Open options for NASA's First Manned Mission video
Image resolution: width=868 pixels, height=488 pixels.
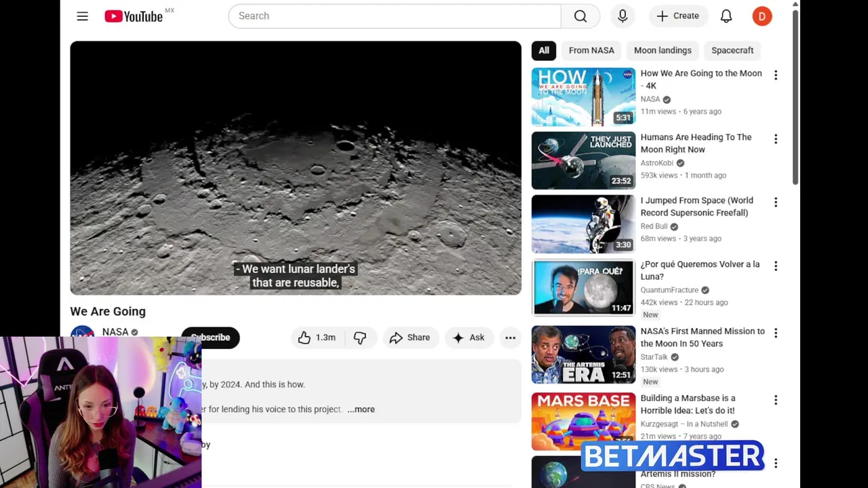point(776,333)
